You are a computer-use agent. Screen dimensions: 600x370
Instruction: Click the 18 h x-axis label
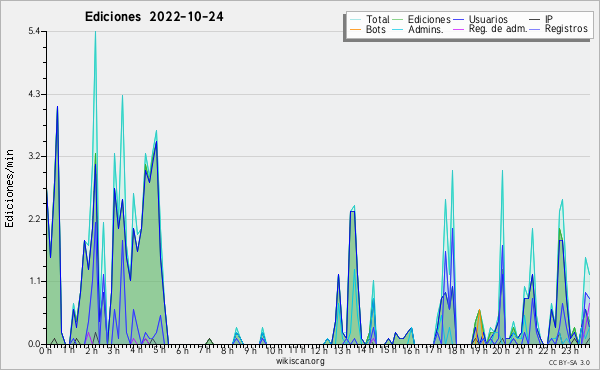[x=456, y=351]
